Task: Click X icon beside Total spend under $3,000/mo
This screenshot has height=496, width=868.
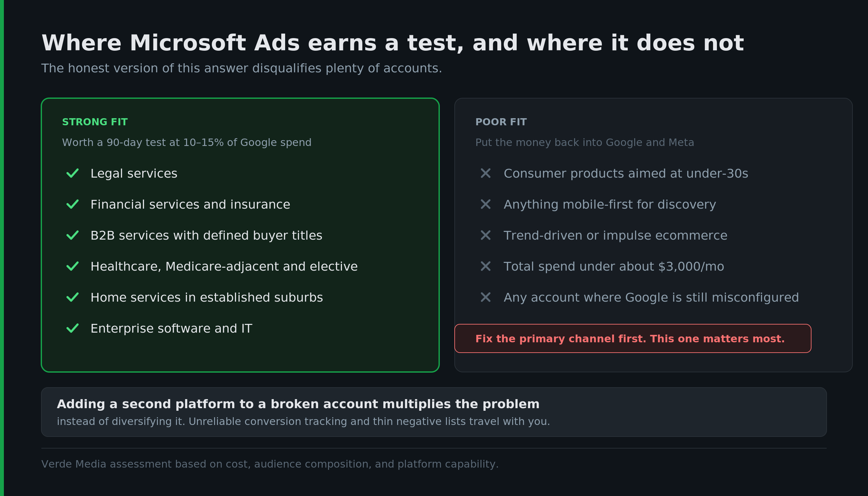Action: click(486, 266)
